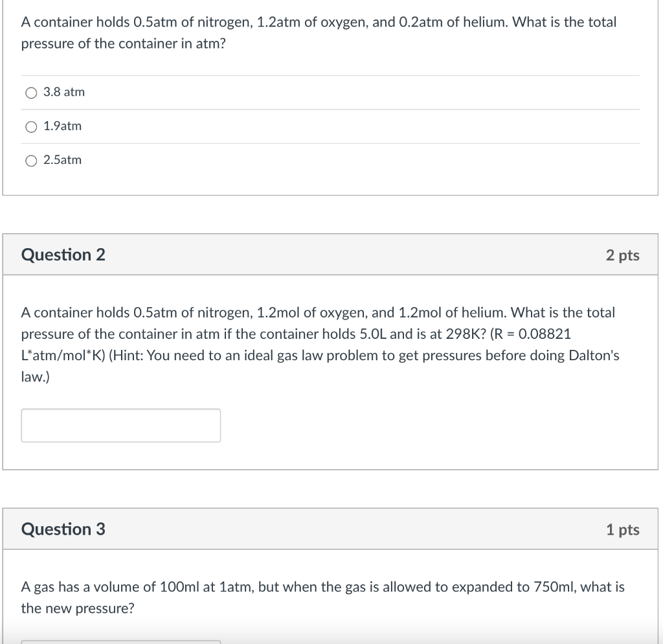Click the "R = 0.08821" constant text
This screenshot has width=663, height=644.
[534, 334]
